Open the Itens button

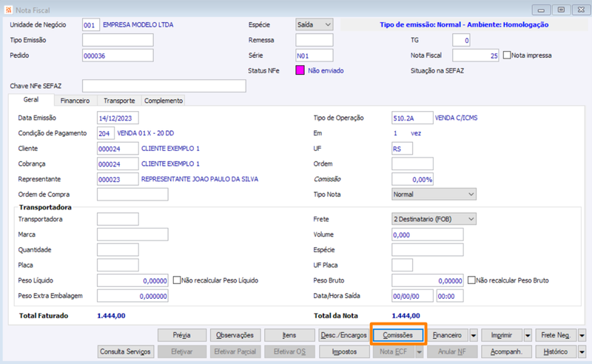tap(289, 335)
